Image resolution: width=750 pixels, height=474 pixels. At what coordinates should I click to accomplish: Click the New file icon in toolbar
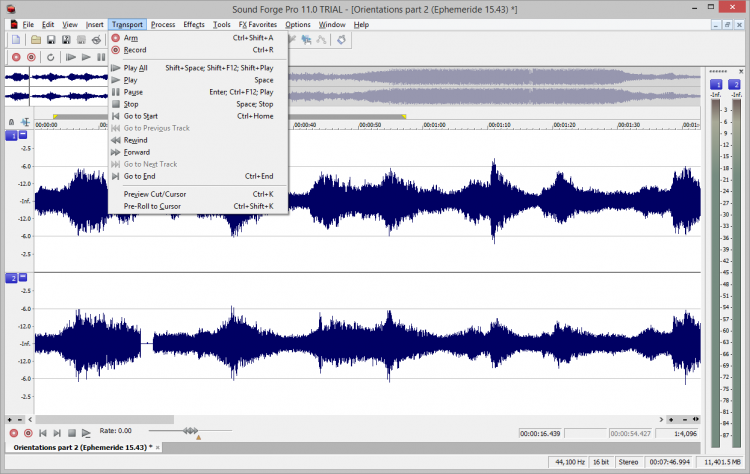[17, 40]
